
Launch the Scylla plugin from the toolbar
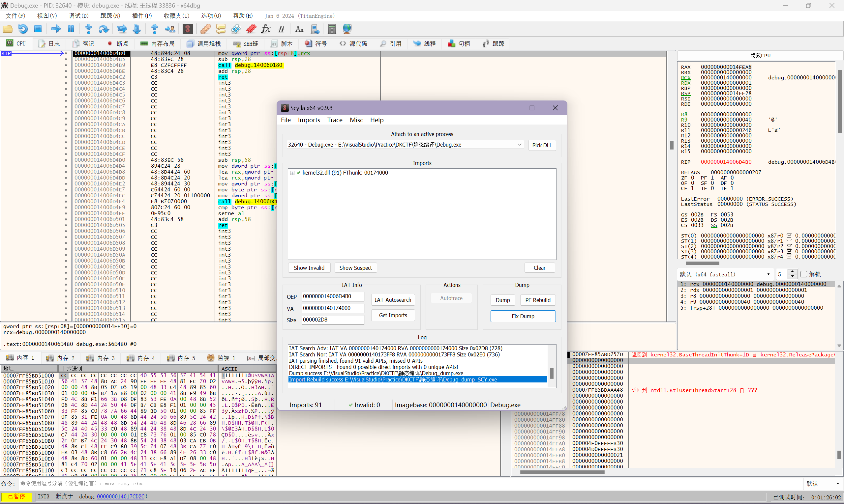click(x=188, y=29)
